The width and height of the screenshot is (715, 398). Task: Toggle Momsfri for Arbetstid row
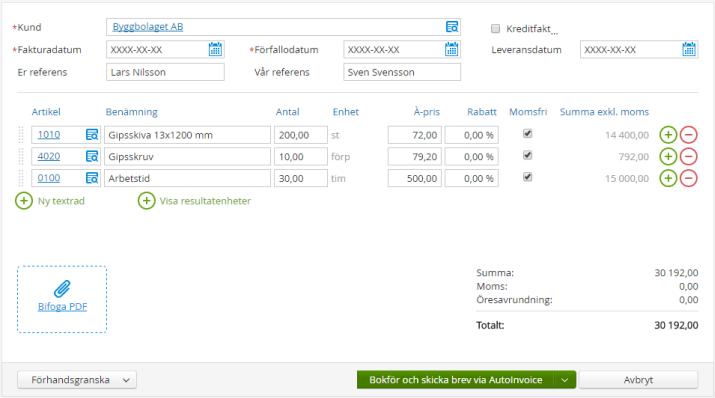(528, 177)
